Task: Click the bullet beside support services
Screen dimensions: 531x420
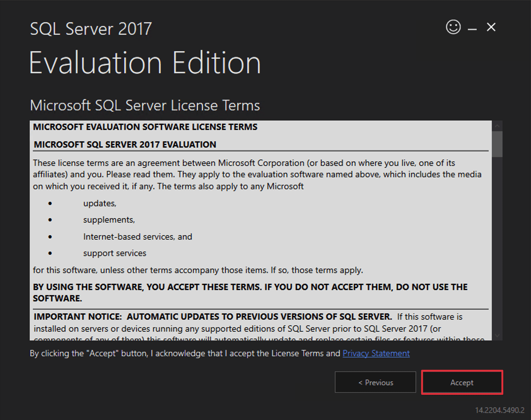Action: tap(50, 253)
